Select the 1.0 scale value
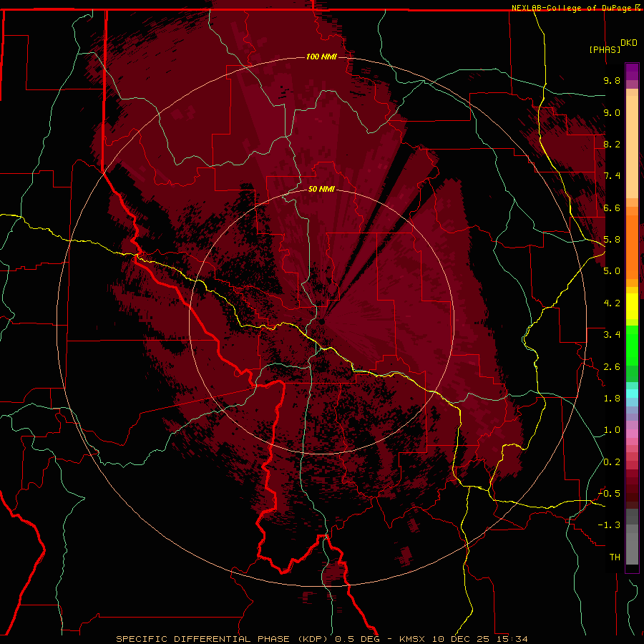The width and height of the screenshot is (644, 644). (612, 430)
